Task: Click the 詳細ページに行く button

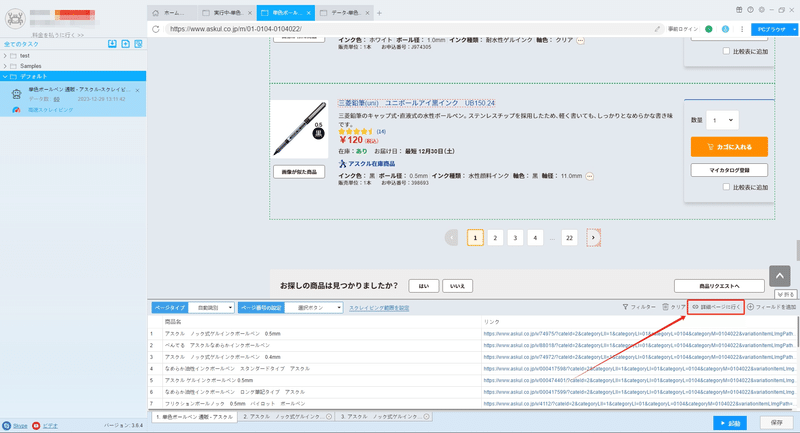Action: 716,307
